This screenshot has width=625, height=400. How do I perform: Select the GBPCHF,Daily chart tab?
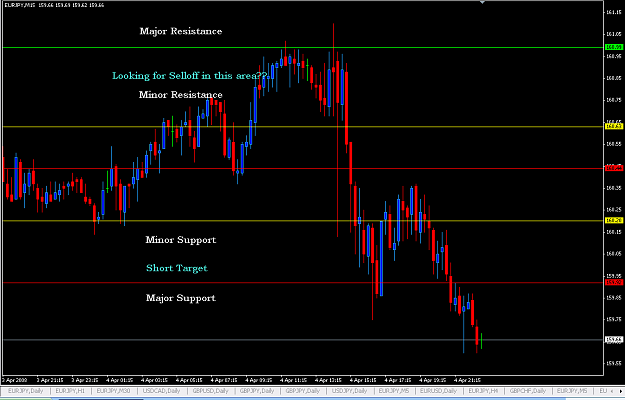tap(528, 391)
